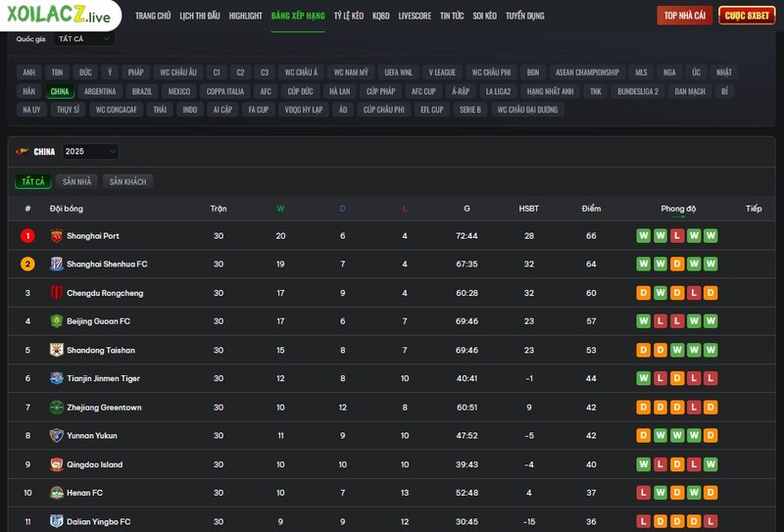Click the Henan FC team crest
Image resolution: width=784 pixels, height=532 pixels.
point(57,493)
